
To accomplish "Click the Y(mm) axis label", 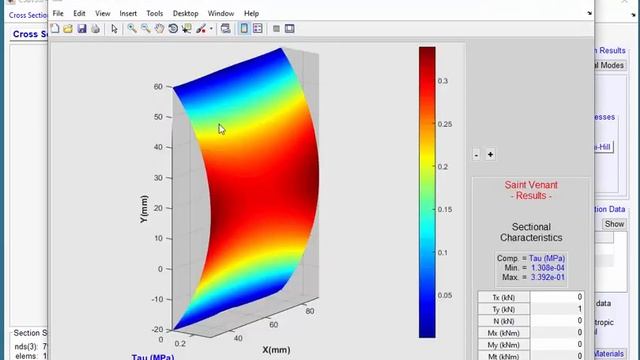I will click(144, 209).
